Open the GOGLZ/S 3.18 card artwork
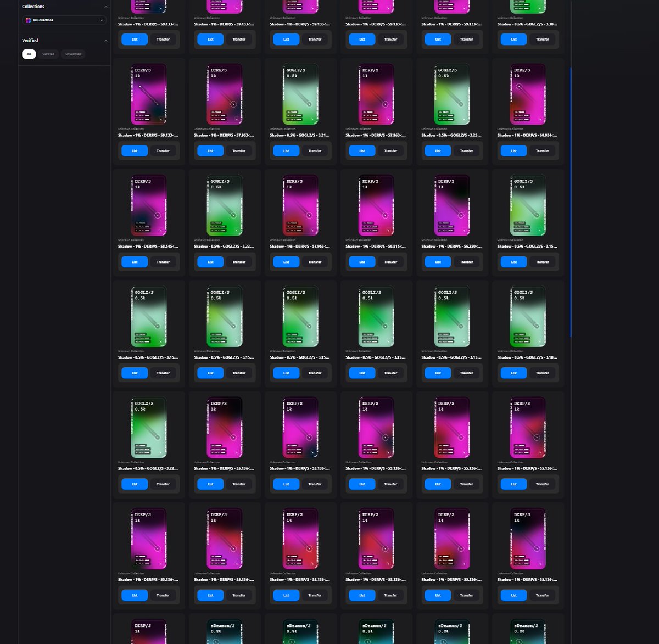Viewport: 659px width, 644px height. click(x=528, y=317)
